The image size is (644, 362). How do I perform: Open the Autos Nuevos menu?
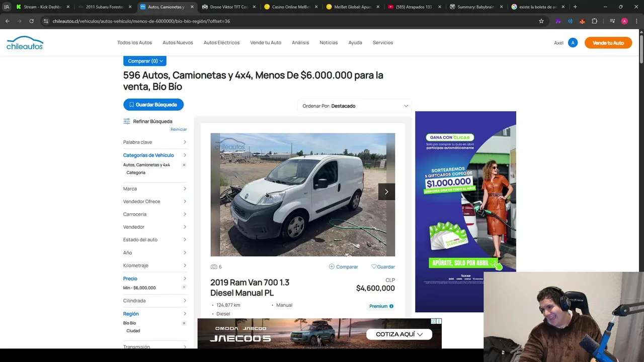178,43
